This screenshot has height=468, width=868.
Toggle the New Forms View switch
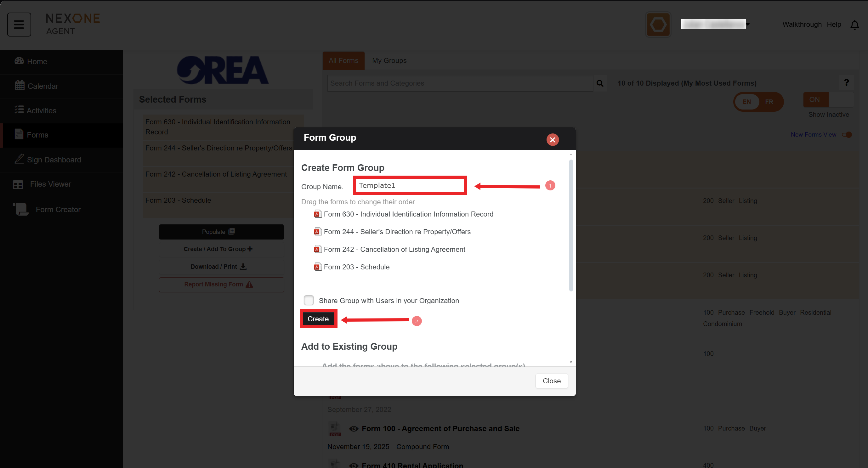(x=847, y=135)
